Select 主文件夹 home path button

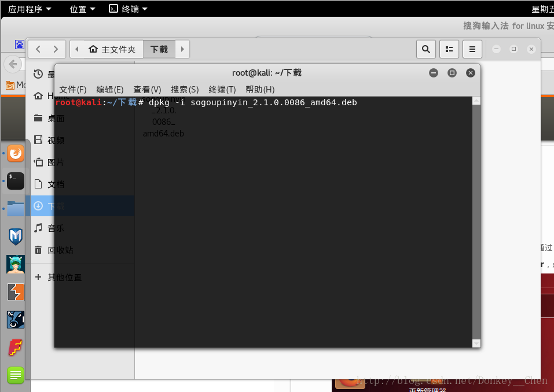pyautogui.click(x=113, y=49)
